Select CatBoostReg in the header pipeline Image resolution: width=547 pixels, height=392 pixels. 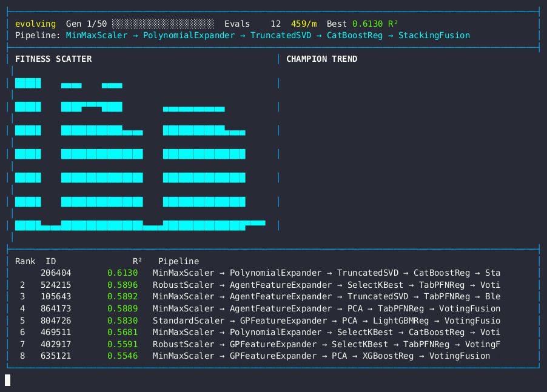pyautogui.click(x=355, y=36)
